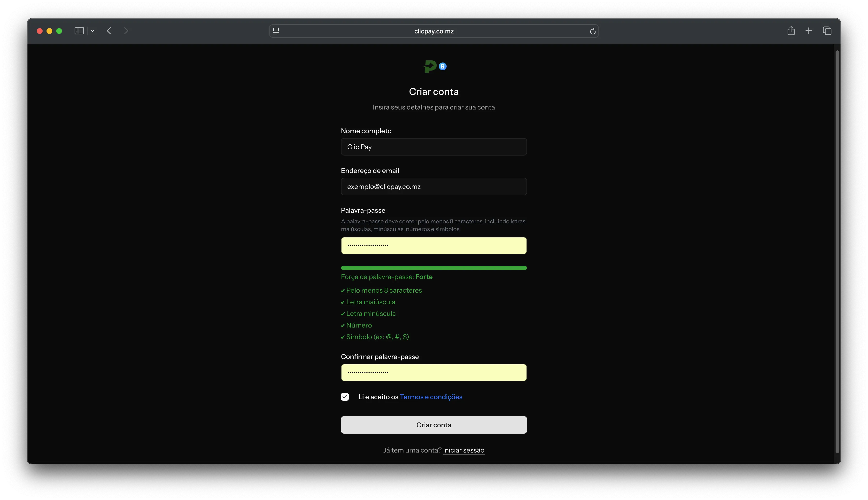This screenshot has width=868, height=500.
Task: Toggle the terms acceptance checkbox
Action: coord(345,397)
